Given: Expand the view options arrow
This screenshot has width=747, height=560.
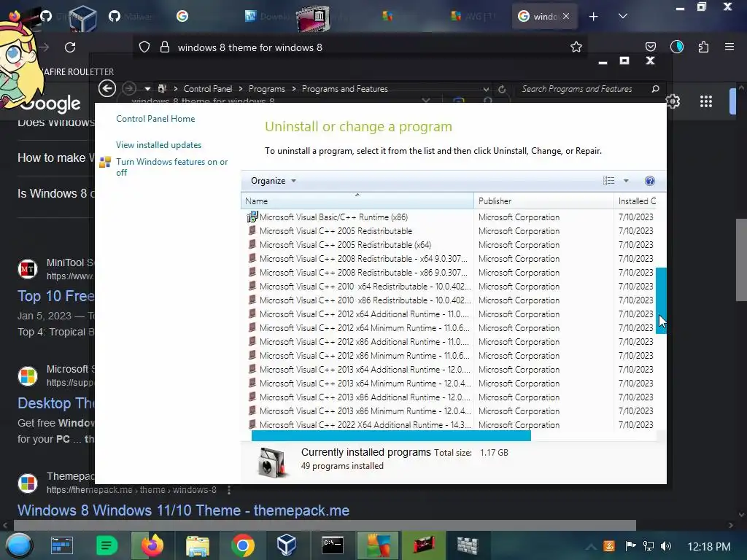Looking at the screenshot, I should pyautogui.click(x=626, y=181).
